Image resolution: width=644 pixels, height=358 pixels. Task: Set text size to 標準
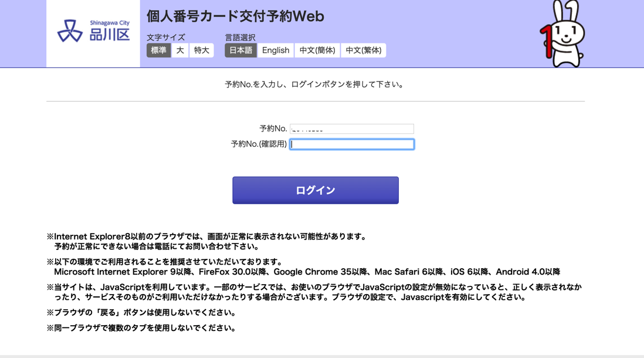click(x=158, y=50)
